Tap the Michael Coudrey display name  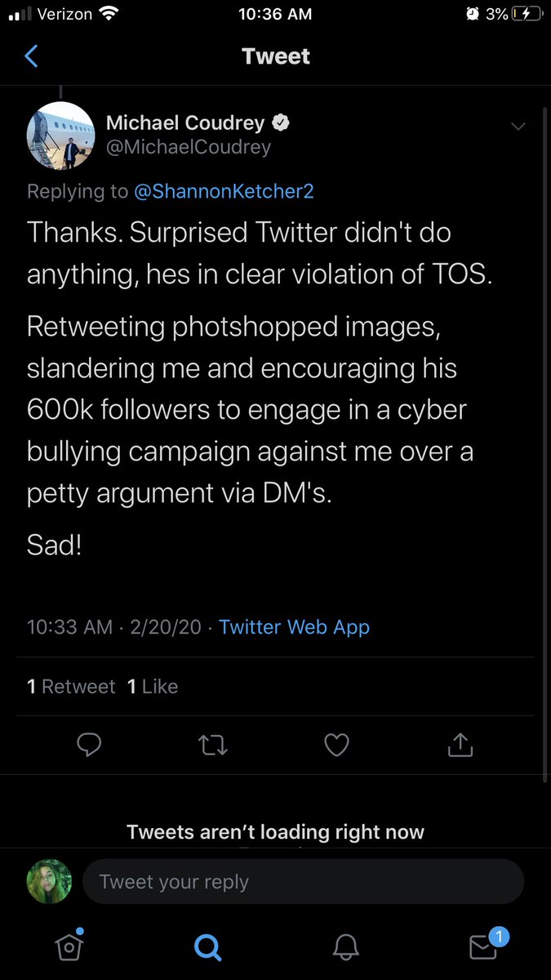(x=185, y=123)
